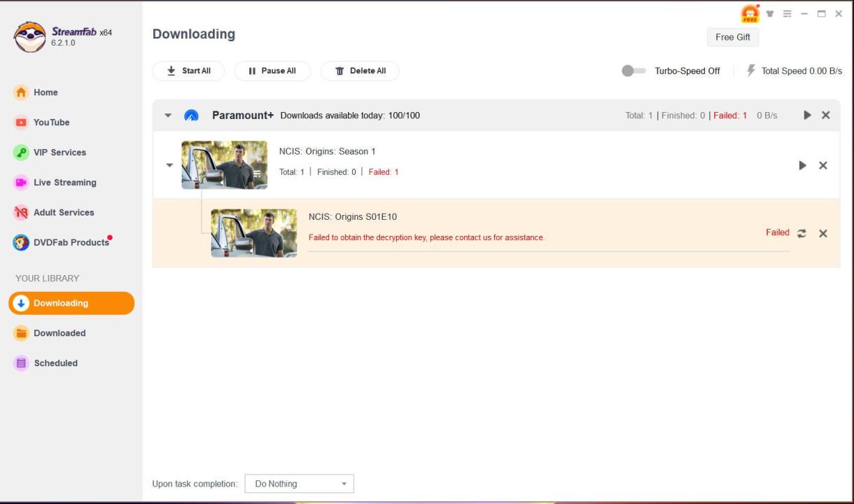
Task: Select the Downloading library tab
Action: 71,303
